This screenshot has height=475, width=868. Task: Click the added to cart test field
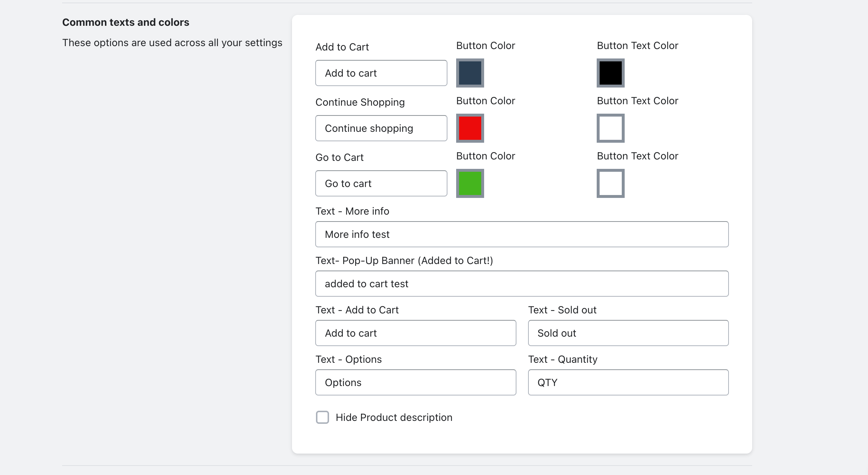click(x=522, y=284)
